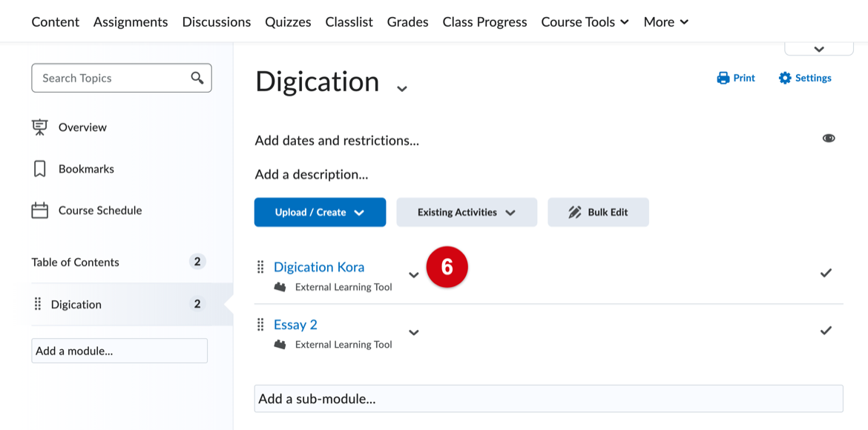This screenshot has width=868, height=430.
Task: Select Course Schedule in the sidebar
Action: [100, 211]
